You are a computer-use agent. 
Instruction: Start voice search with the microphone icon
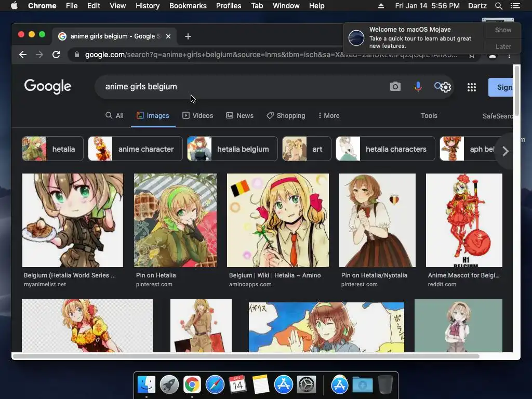point(418,87)
